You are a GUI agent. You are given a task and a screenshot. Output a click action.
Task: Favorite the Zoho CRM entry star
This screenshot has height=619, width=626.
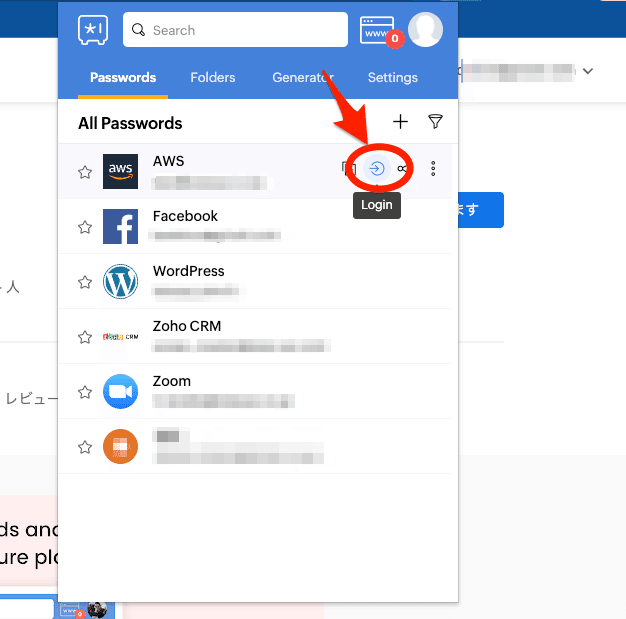[x=85, y=337]
